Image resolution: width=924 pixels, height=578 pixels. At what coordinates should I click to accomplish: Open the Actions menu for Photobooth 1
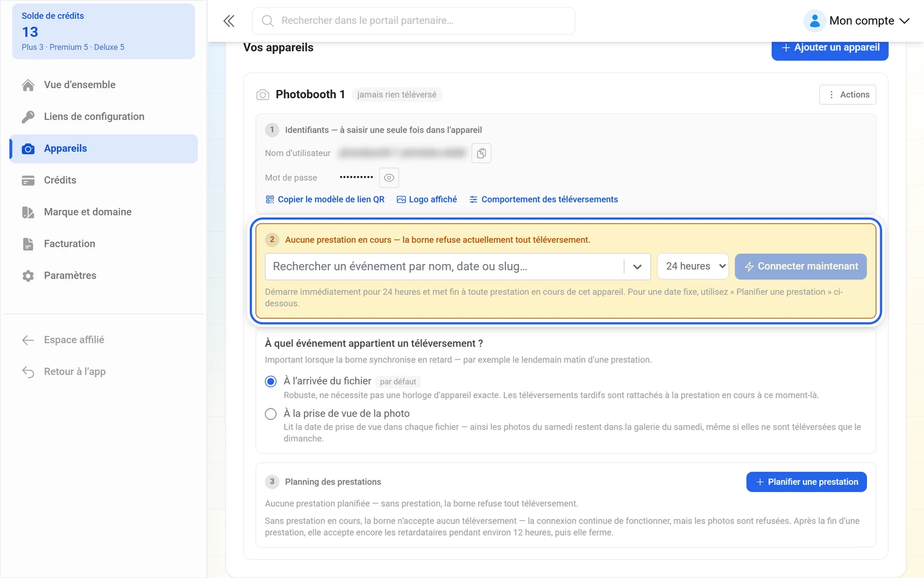point(848,95)
